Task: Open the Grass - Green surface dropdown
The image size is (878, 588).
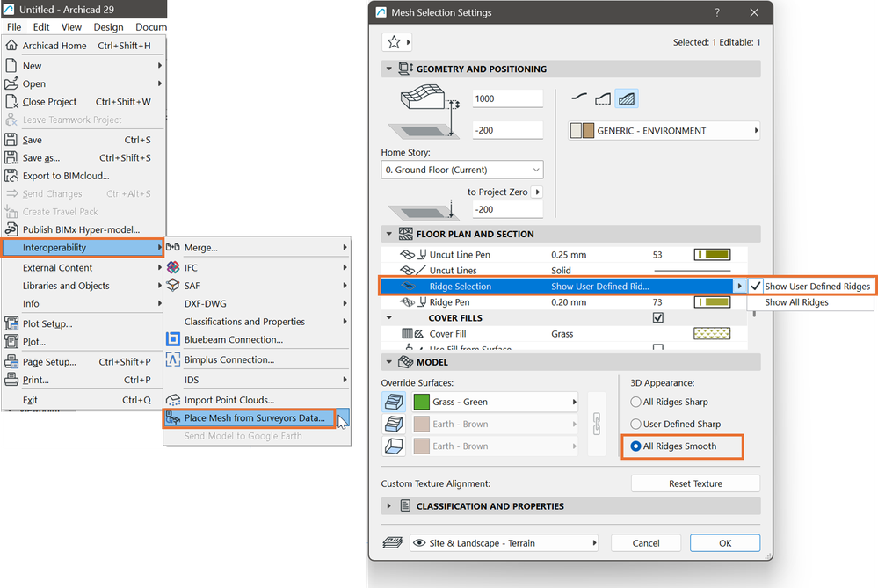Action: (495, 402)
